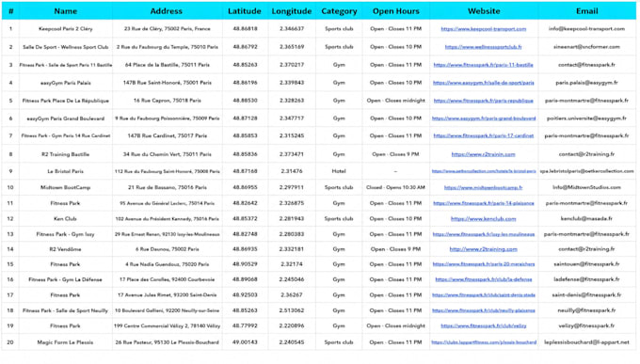640x364 pixels.
Task: Visit the fitnesspark.fr issy-les-moulineaux link
Action: [483, 234]
